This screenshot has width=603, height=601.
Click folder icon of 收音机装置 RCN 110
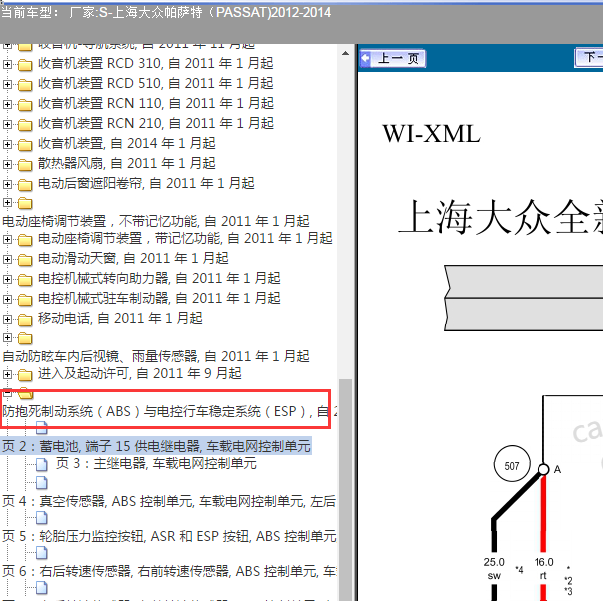25,105
